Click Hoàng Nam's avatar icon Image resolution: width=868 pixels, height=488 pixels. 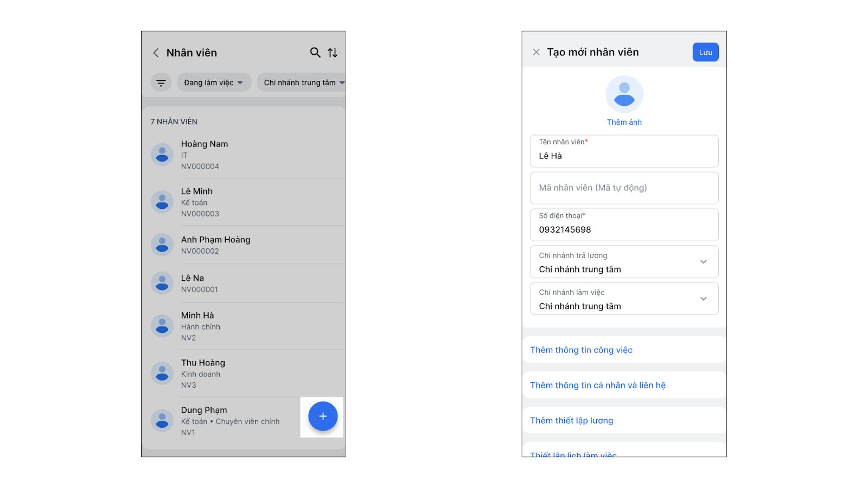162,155
